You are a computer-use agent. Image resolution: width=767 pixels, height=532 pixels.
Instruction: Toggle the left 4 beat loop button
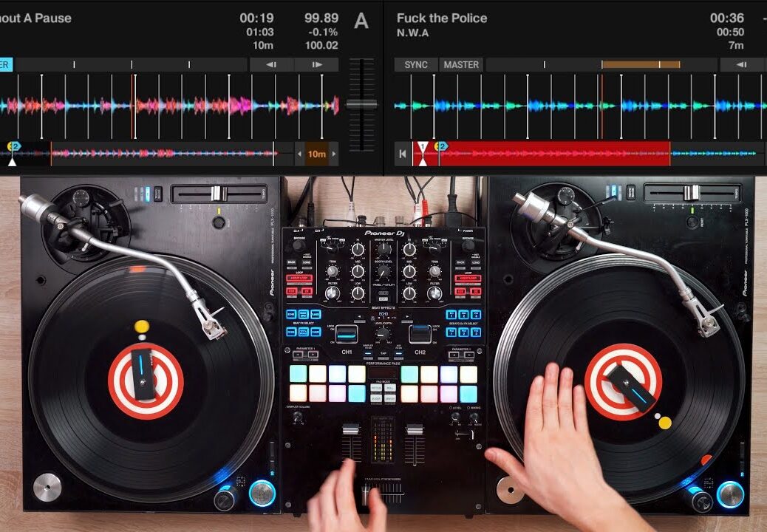(299, 279)
